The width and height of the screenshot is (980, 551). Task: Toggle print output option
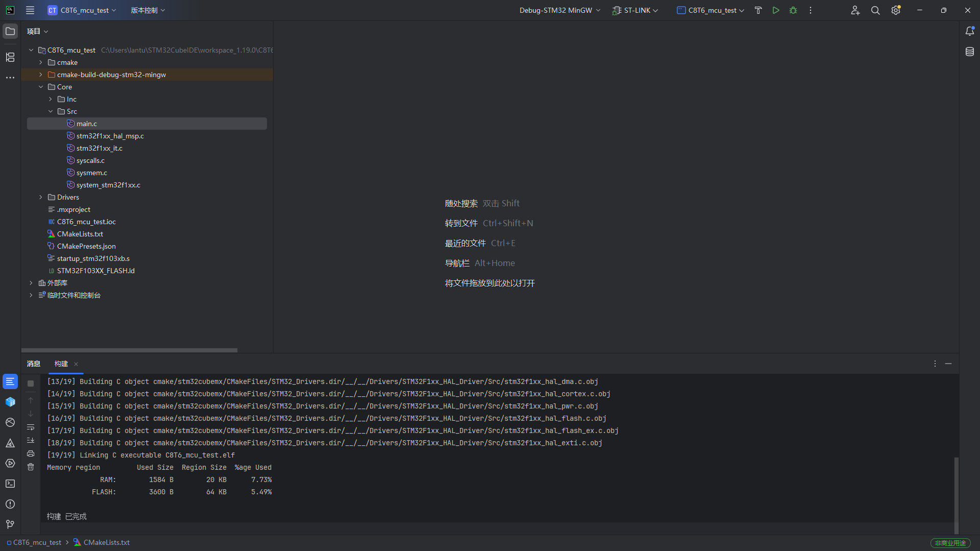coord(31,453)
